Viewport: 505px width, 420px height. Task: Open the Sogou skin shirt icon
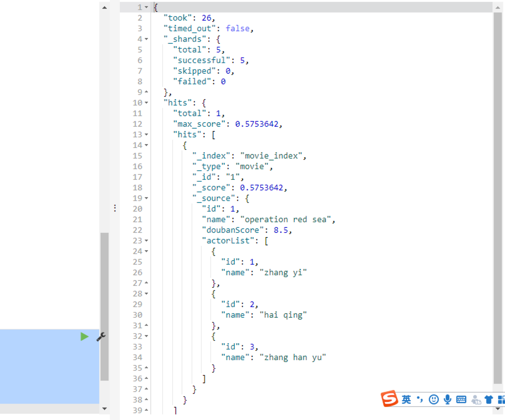tap(488, 399)
